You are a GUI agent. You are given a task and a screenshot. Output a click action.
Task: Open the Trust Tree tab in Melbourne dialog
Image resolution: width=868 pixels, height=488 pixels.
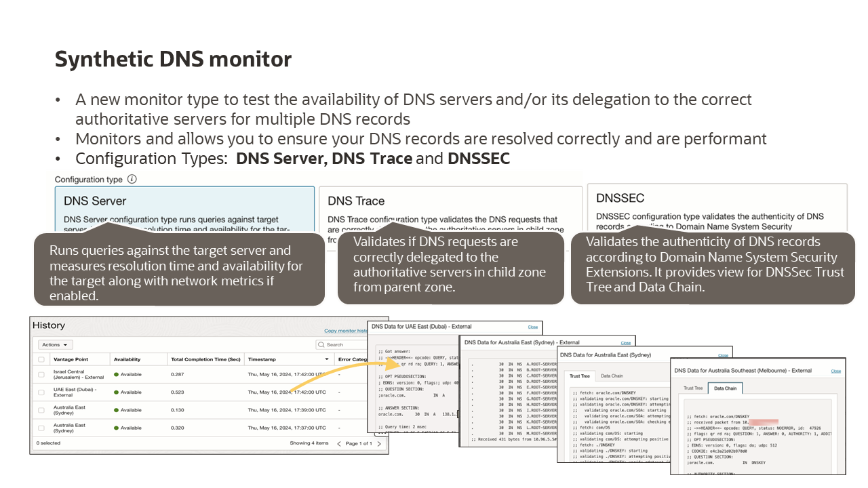693,388
